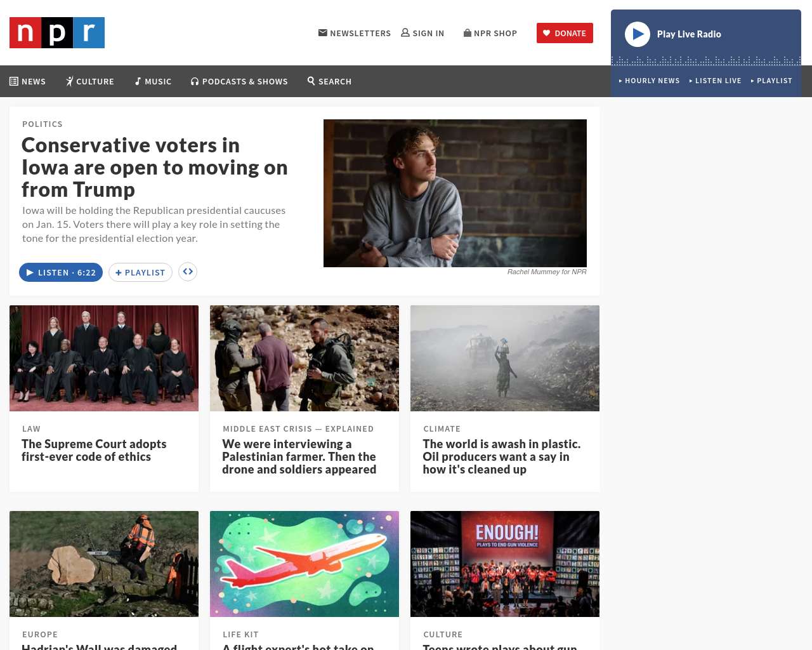Select Listen Live in player
This screenshot has width=812, height=650.
pyautogui.click(x=715, y=81)
